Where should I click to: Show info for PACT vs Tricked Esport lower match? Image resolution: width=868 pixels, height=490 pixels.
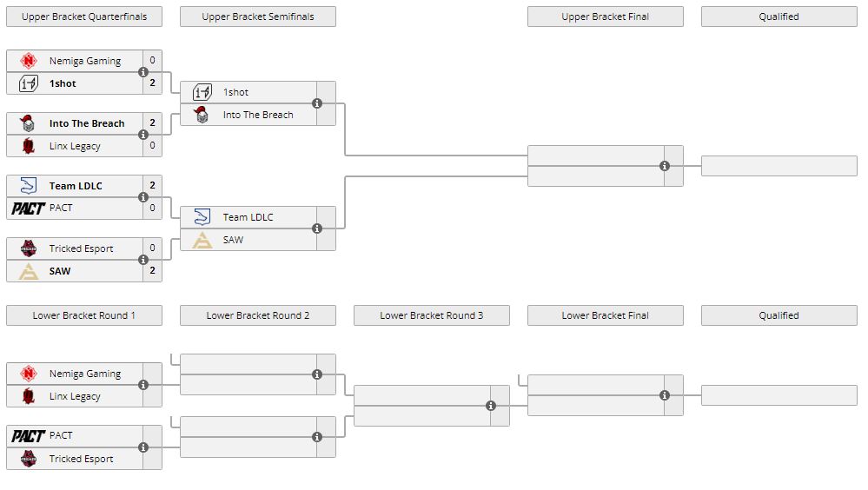[143, 447]
